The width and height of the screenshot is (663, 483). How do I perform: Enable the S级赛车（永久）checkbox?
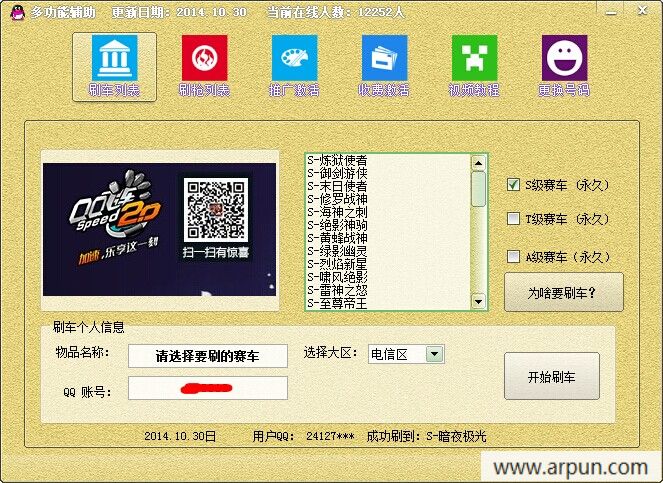(513, 185)
